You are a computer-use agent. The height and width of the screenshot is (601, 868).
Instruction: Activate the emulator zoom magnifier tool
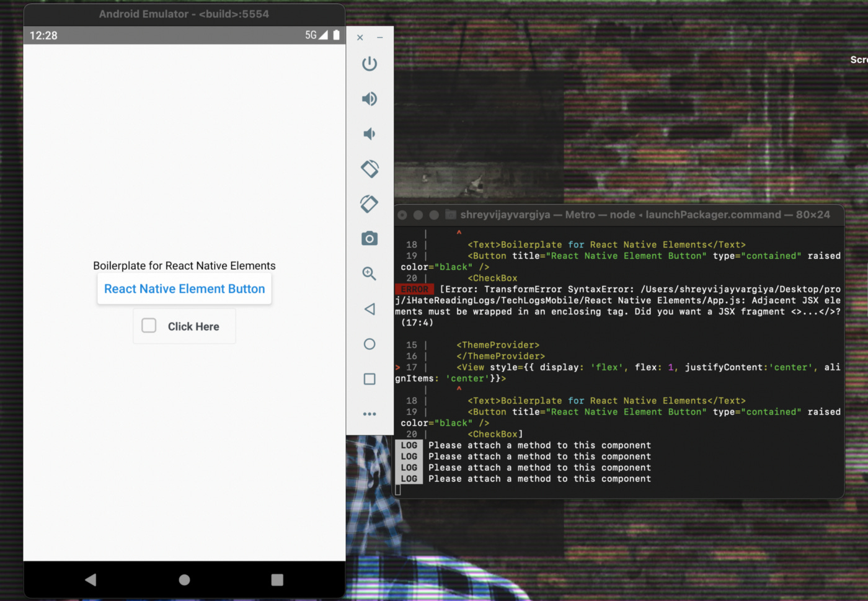370,274
